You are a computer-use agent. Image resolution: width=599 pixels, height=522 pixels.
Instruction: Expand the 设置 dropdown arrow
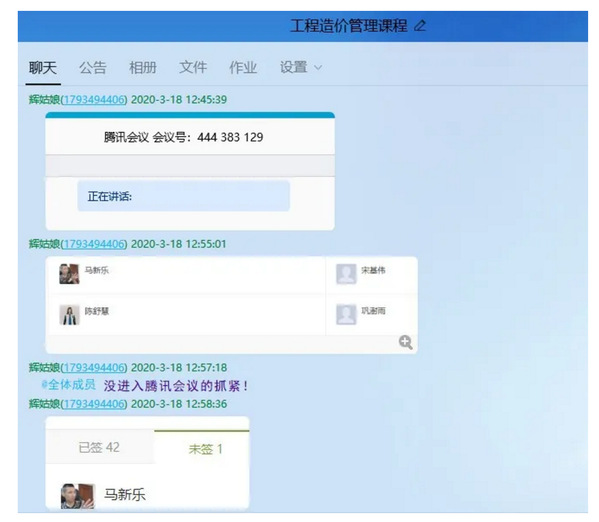pyautogui.click(x=318, y=68)
